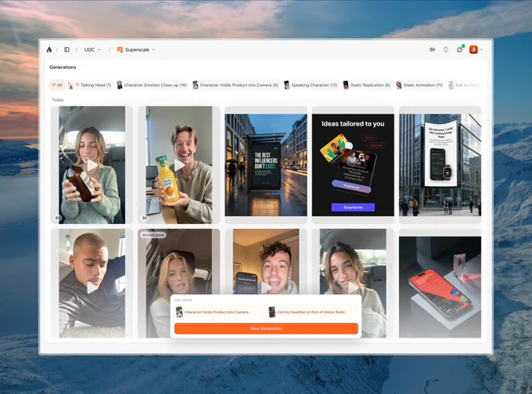Click the Static Replication tab thumbnail icon
The image size is (532, 394).
(x=346, y=85)
